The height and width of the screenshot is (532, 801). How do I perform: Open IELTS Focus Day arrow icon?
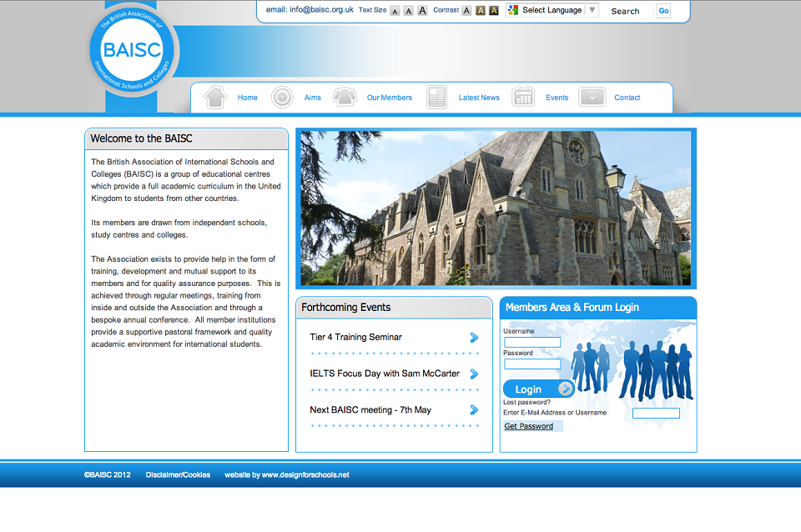click(474, 374)
